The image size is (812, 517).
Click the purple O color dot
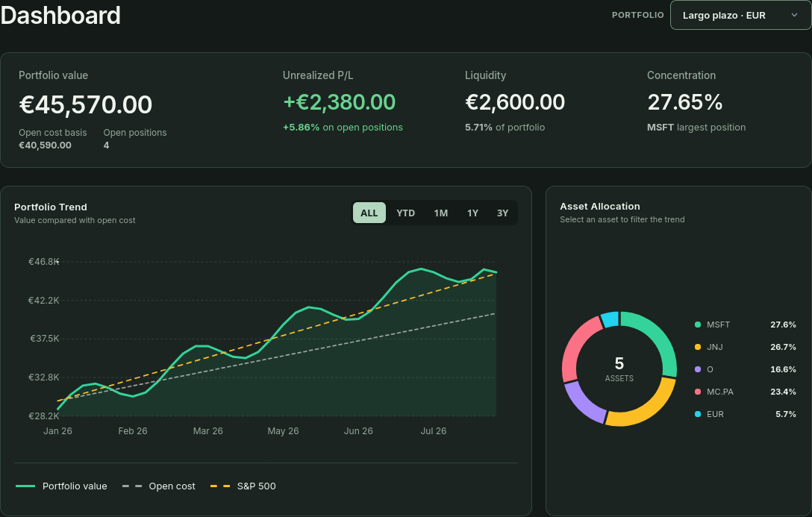pyautogui.click(x=698, y=369)
